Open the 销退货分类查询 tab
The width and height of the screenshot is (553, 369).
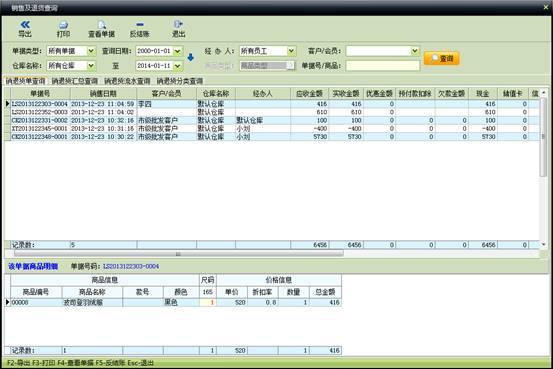(180, 81)
